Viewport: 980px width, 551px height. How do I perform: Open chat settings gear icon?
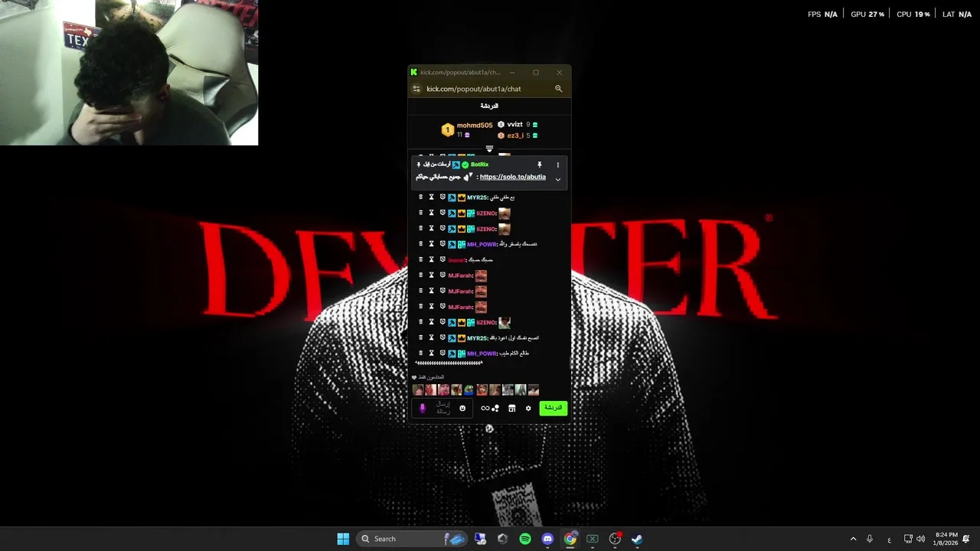pyautogui.click(x=528, y=408)
